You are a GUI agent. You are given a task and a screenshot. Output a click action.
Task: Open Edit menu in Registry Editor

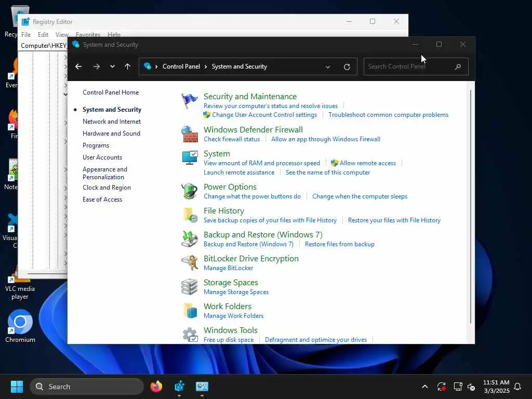click(x=43, y=35)
